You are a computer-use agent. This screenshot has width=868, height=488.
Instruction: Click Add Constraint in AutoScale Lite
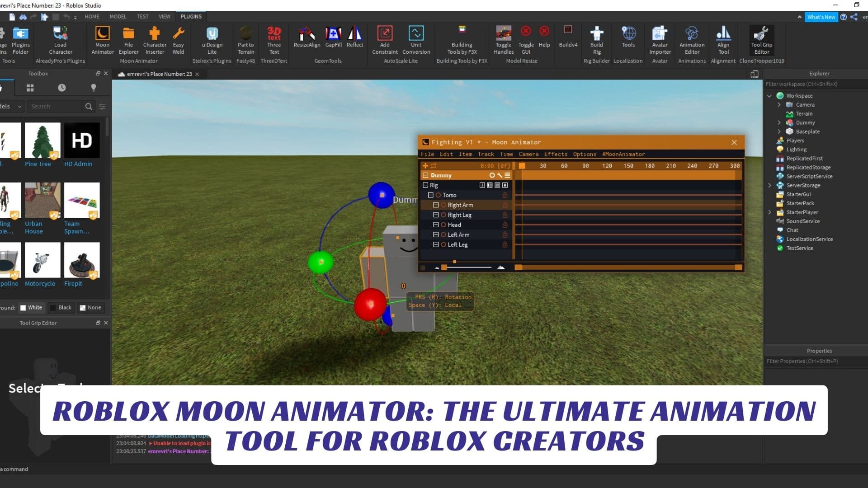click(385, 40)
